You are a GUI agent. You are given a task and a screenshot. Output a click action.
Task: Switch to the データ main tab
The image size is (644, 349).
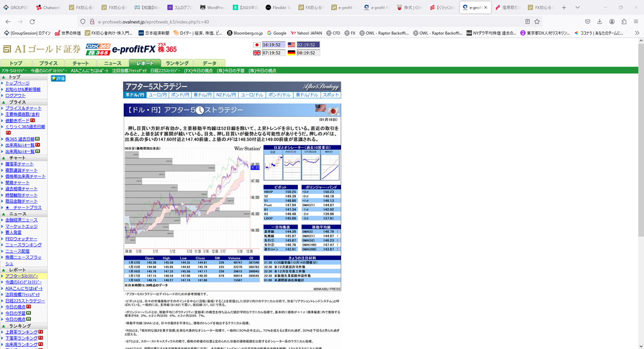coord(209,63)
